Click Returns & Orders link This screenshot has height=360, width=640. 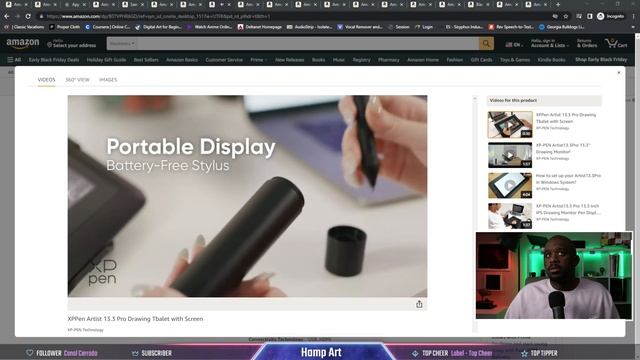[x=587, y=43]
